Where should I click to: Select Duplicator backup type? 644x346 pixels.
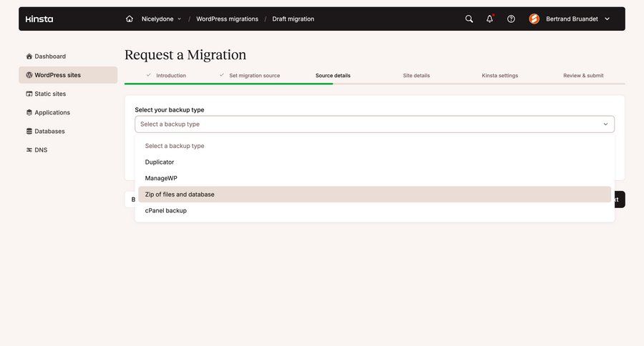pyautogui.click(x=160, y=162)
